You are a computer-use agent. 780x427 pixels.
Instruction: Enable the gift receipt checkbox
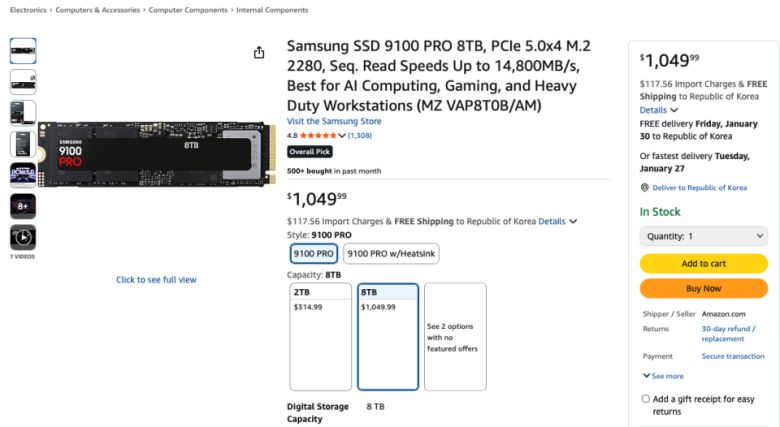646,399
